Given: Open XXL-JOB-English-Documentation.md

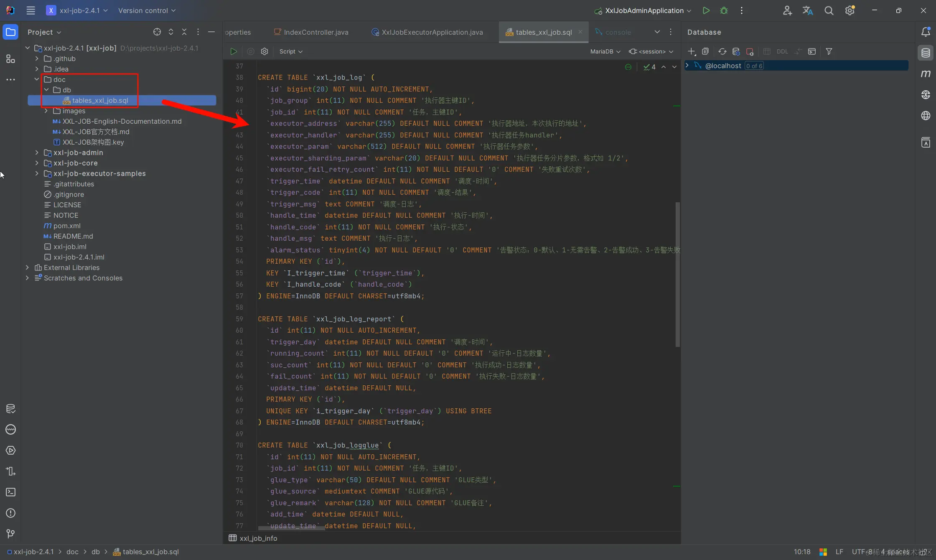Looking at the screenshot, I should (x=122, y=121).
